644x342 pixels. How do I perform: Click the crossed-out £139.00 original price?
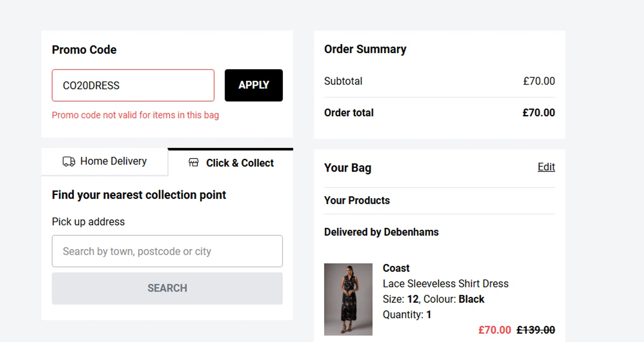tap(535, 330)
